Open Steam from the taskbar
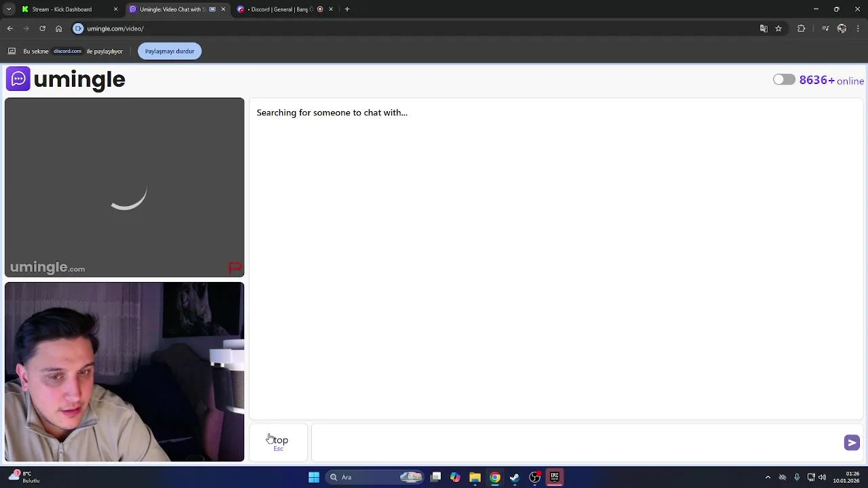Viewport: 868px width, 488px height. (515, 477)
